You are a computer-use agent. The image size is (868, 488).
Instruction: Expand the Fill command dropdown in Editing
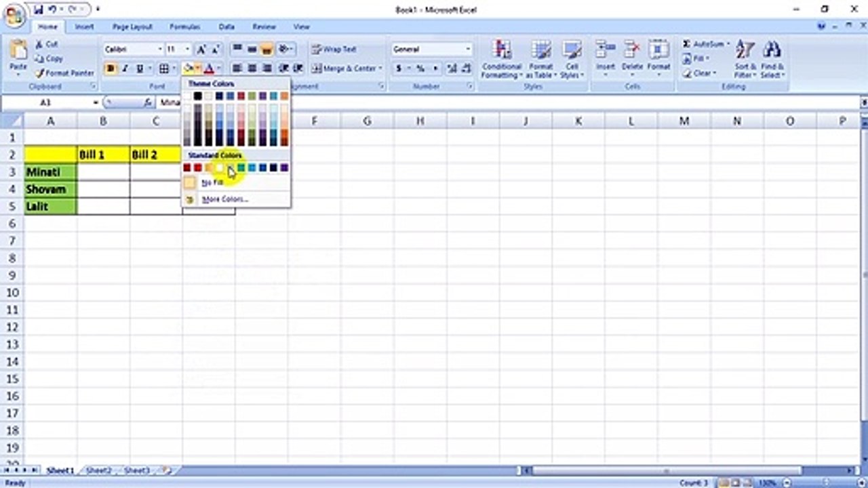(709, 59)
